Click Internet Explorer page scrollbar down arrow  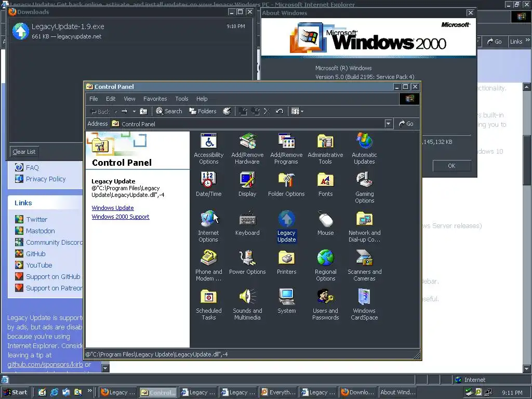click(x=527, y=369)
